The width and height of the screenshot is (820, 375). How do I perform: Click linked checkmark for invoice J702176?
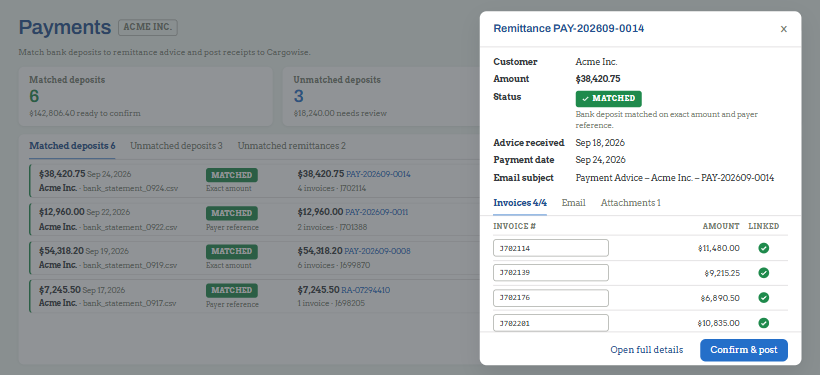tap(764, 298)
